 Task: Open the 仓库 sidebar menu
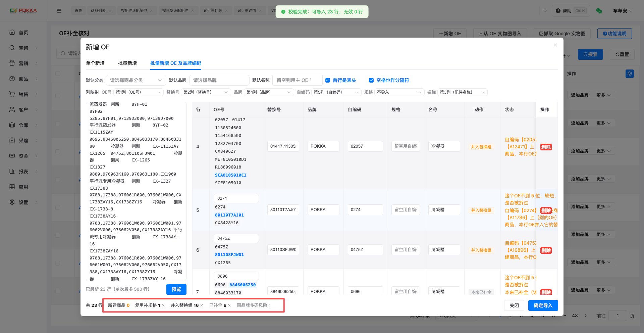click(23, 125)
